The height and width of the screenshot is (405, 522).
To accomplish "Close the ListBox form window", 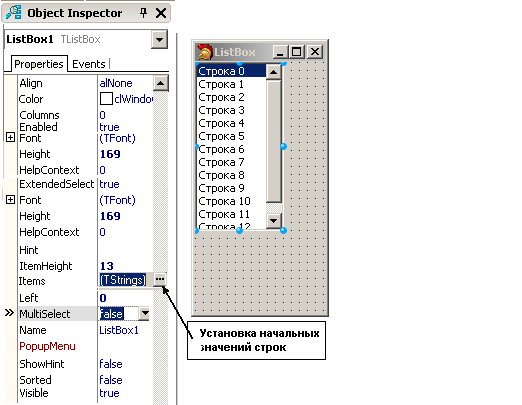I will 315,52.
